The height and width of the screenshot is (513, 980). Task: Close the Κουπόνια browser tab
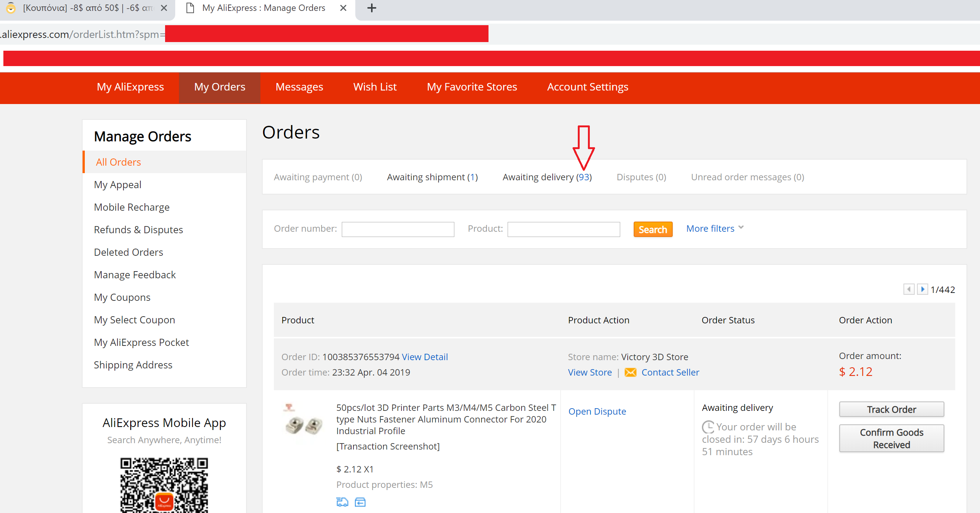point(164,8)
